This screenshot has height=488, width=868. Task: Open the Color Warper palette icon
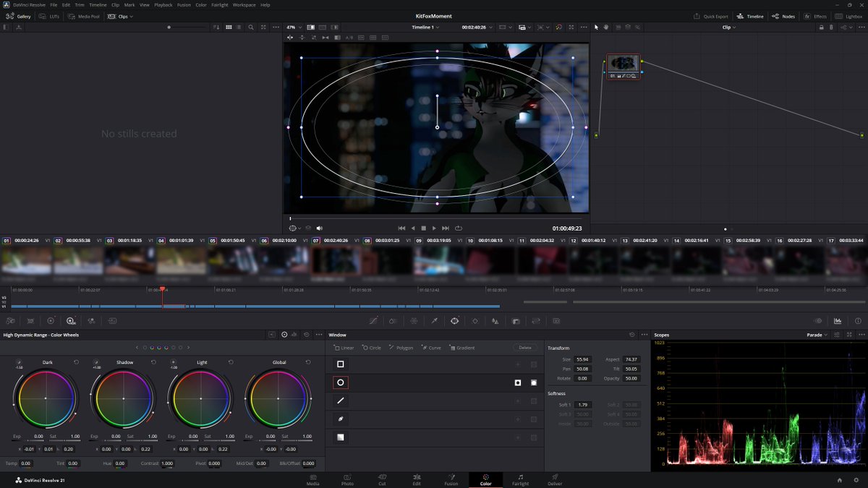point(414,320)
